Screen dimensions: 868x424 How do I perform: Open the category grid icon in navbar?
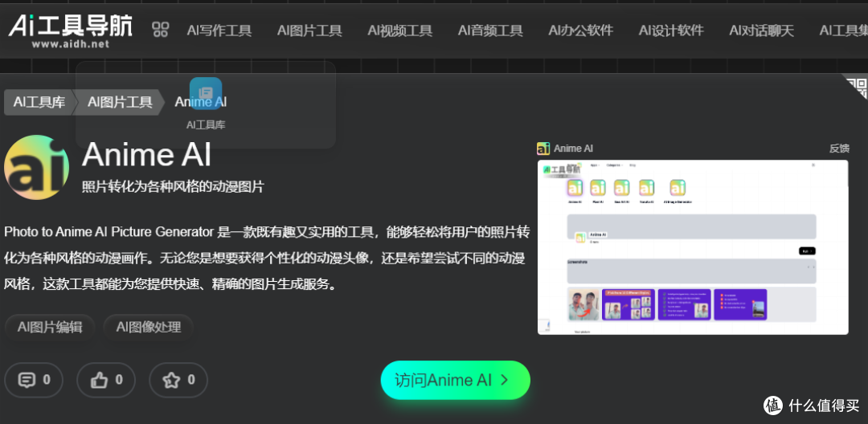tap(161, 30)
